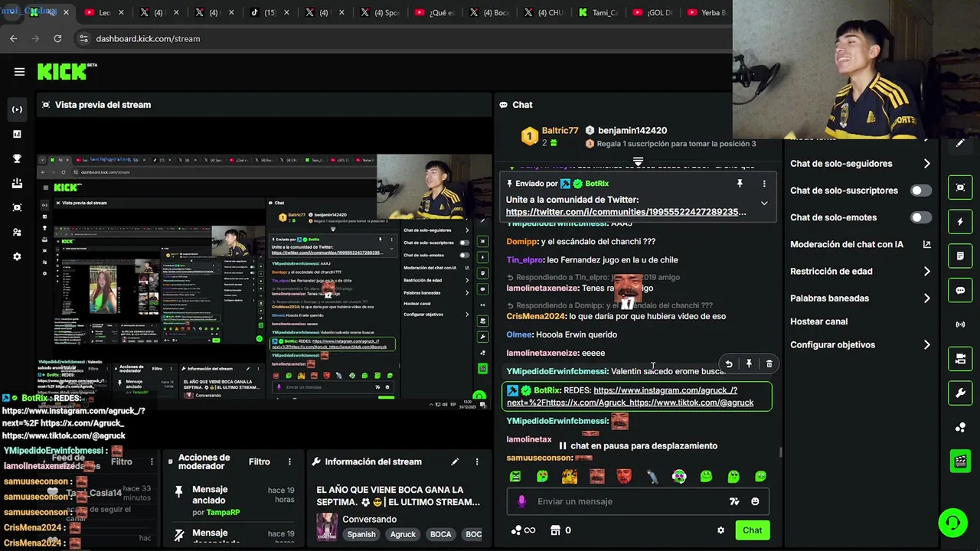Collapse the chat leaderboard with the down handle
Image resolution: width=980 pixels, height=551 pixels.
pyautogui.click(x=638, y=162)
